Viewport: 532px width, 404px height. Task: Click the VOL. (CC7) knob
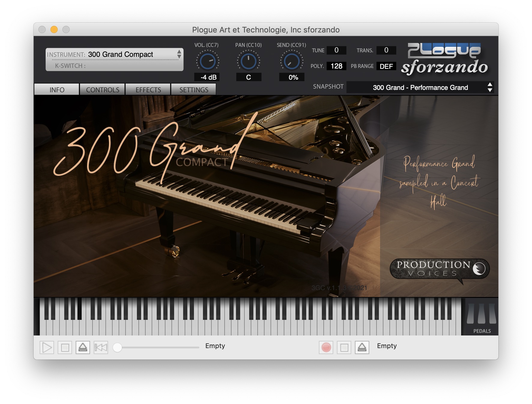point(207,61)
